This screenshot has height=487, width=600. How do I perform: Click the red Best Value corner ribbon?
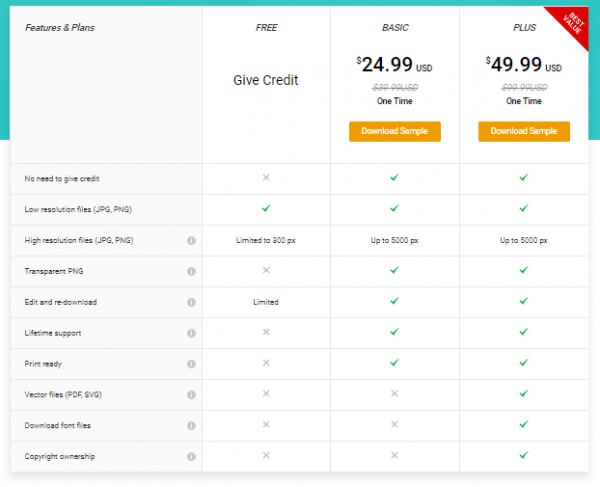pyautogui.click(x=575, y=20)
